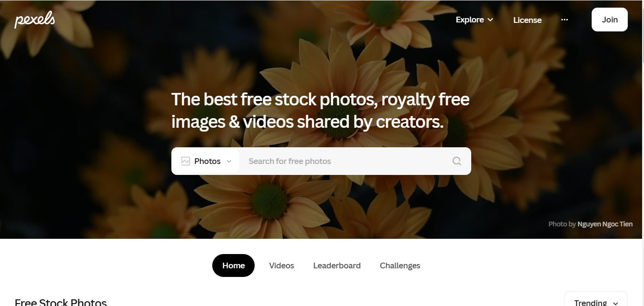Click the Join button
This screenshot has width=644, height=306.
pyautogui.click(x=610, y=20)
